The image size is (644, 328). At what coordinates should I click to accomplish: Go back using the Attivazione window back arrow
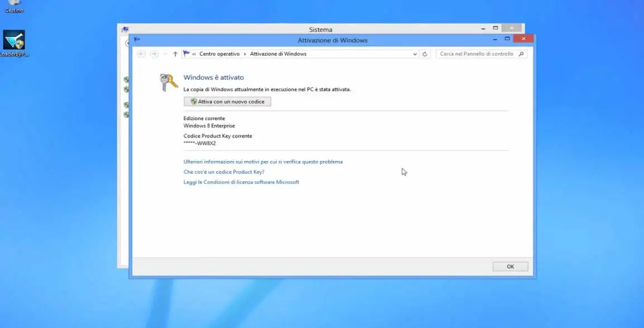click(141, 54)
